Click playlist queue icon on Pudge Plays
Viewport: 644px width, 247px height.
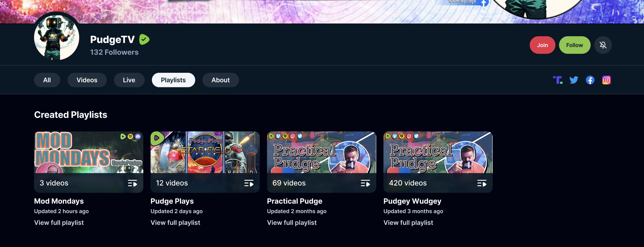(249, 183)
